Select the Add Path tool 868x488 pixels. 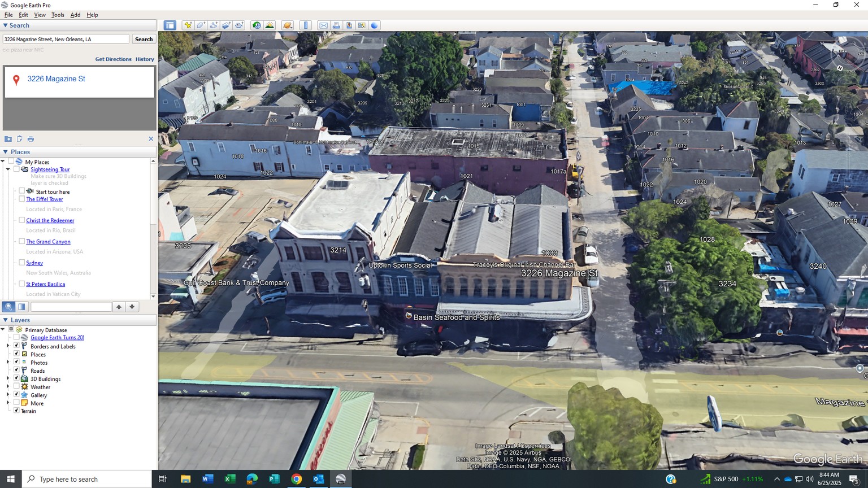pyautogui.click(x=214, y=25)
